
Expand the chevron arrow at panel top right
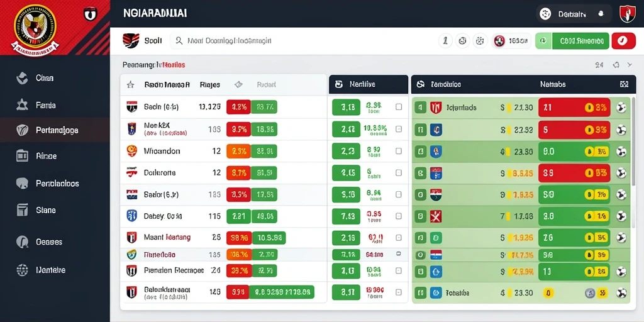(x=630, y=65)
